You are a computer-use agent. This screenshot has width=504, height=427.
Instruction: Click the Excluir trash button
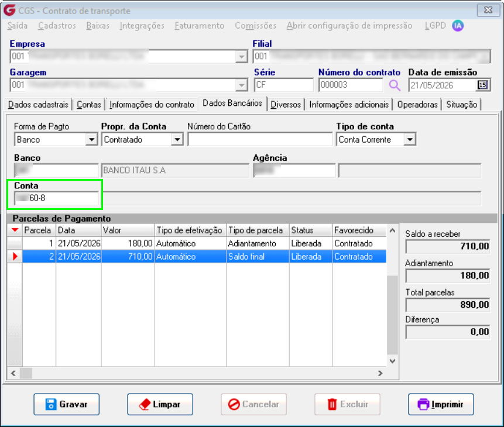click(348, 404)
